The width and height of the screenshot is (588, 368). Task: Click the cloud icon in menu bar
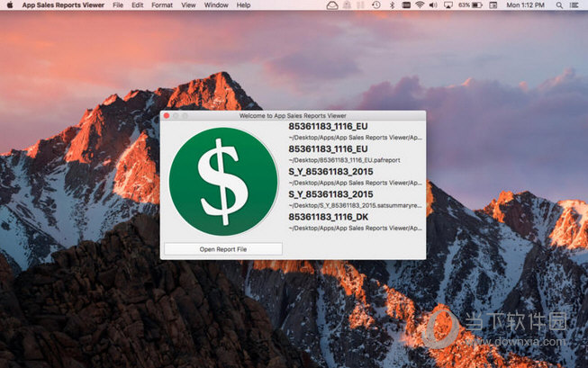coord(332,5)
